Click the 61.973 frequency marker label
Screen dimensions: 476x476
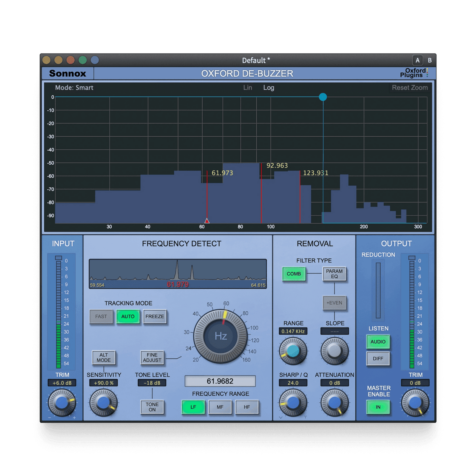(x=222, y=173)
